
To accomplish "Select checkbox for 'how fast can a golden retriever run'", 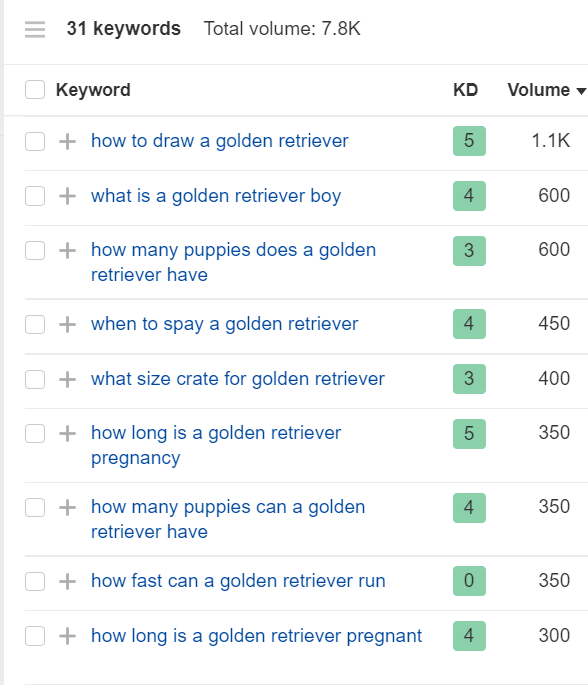I will (x=35, y=581).
